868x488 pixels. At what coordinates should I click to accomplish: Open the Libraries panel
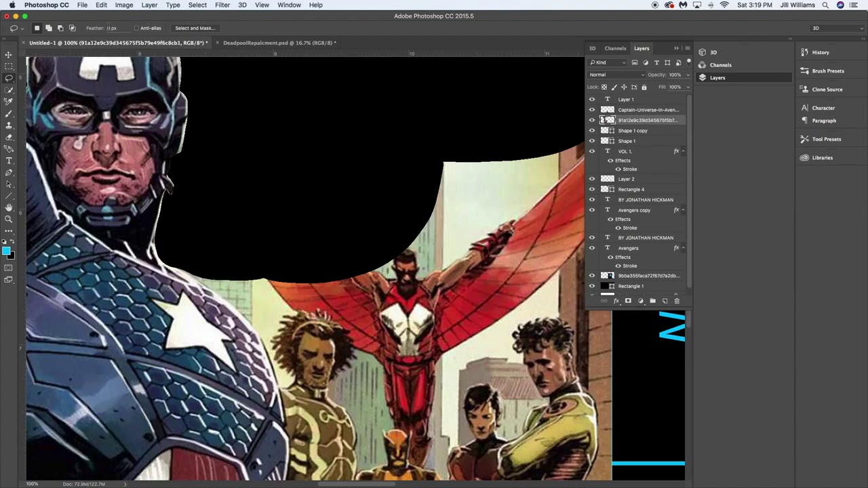(x=822, y=157)
